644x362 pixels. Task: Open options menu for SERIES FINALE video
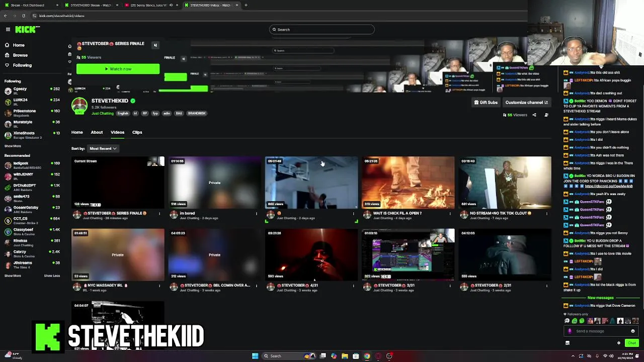point(160,214)
